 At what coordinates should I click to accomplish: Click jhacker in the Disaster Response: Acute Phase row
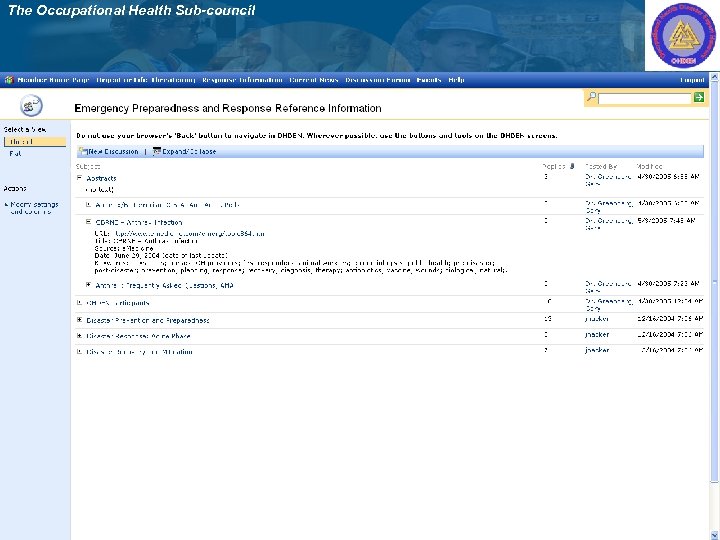[x=597, y=335]
